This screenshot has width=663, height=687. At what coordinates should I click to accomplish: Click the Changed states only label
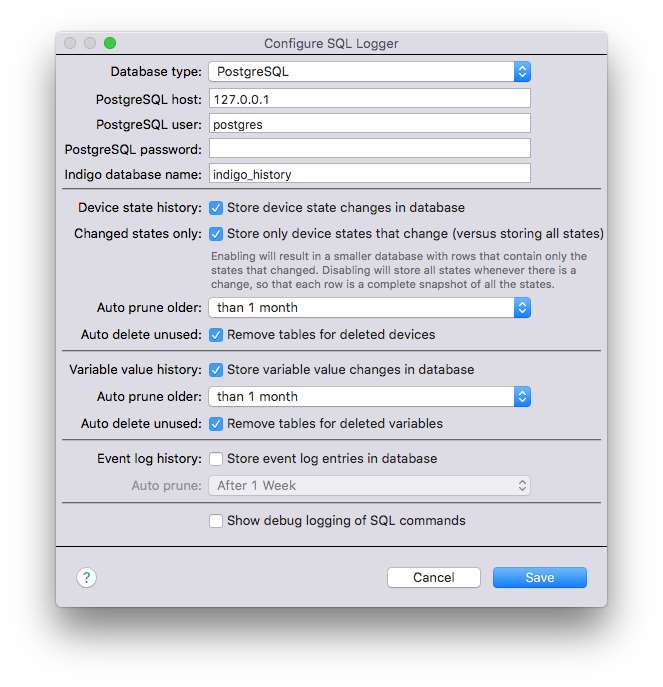(138, 234)
